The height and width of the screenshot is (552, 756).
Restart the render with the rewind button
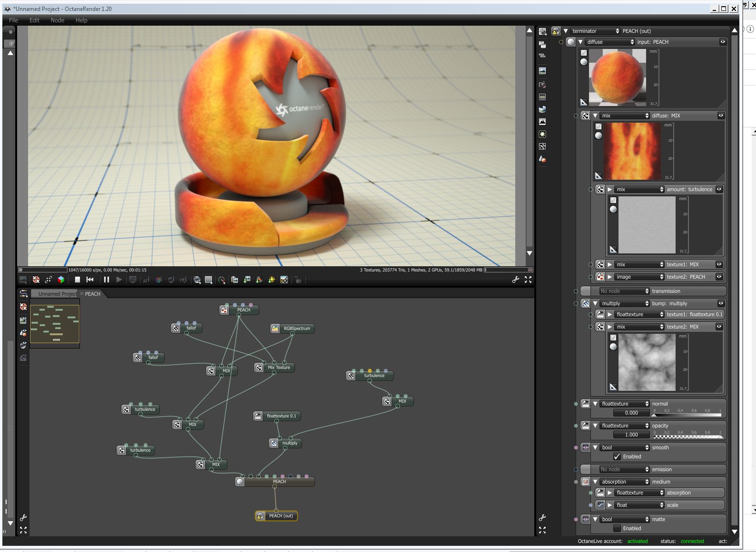(90, 280)
